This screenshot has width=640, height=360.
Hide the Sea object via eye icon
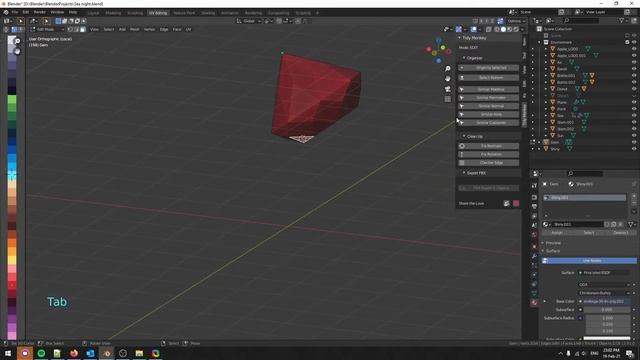(x=634, y=116)
